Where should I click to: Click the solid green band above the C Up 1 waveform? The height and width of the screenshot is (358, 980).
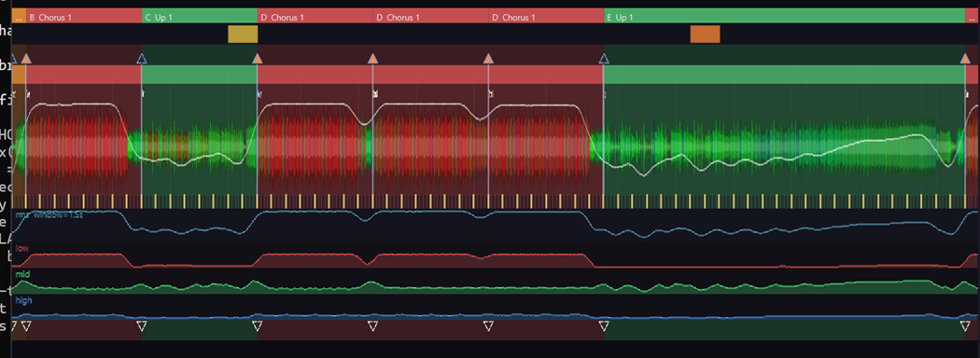[x=200, y=75]
